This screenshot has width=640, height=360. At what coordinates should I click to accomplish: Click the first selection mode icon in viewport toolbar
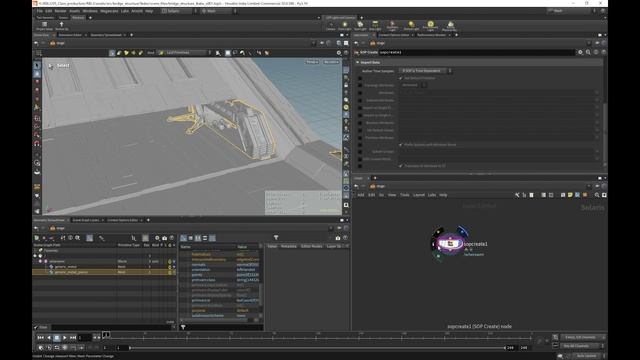pyautogui.click(x=112, y=53)
